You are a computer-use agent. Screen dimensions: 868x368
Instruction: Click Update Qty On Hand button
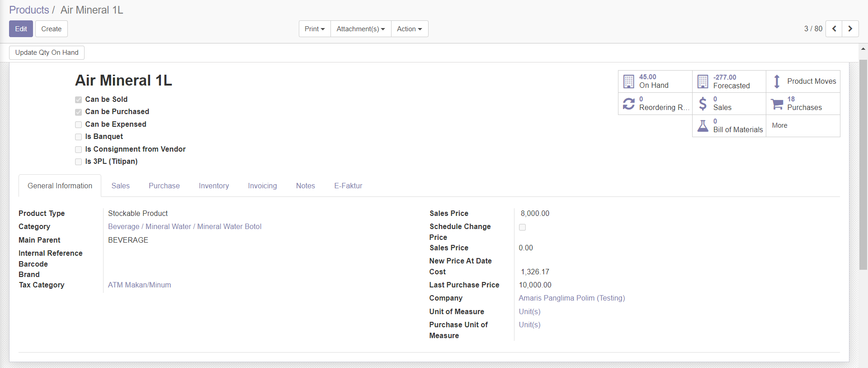pos(47,53)
